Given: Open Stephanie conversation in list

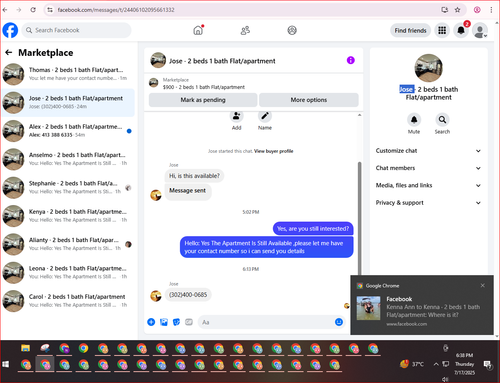Looking at the screenshot, I should (68, 187).
